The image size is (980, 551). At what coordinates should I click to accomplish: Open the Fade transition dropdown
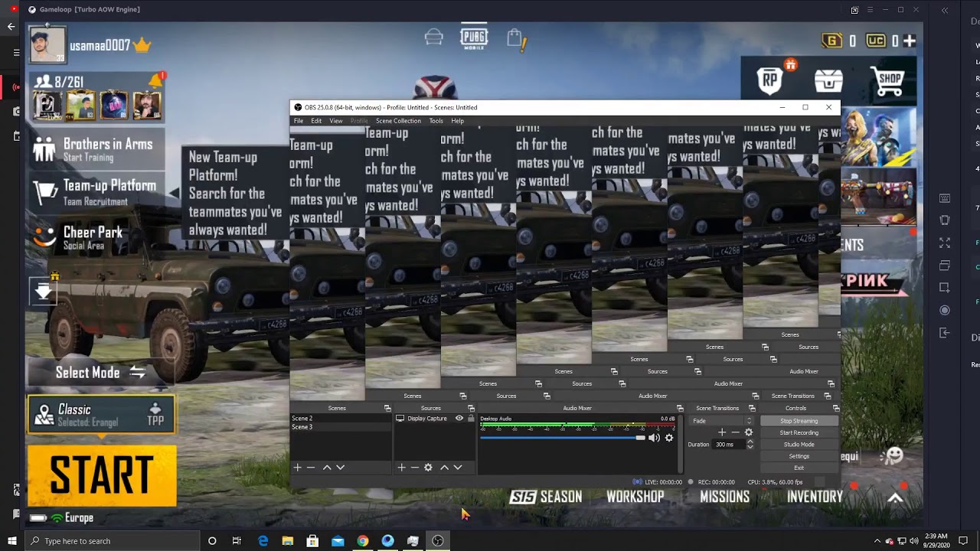(723, 421)
